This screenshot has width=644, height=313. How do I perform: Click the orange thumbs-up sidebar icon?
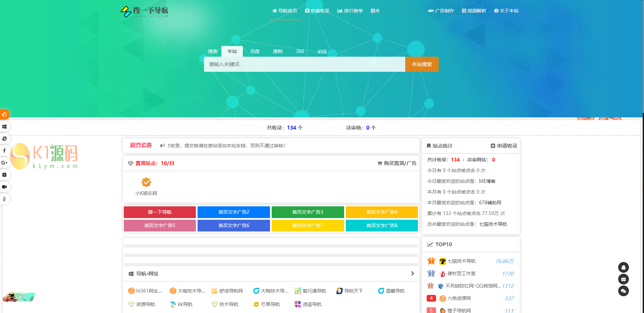[x=4, y=114]
